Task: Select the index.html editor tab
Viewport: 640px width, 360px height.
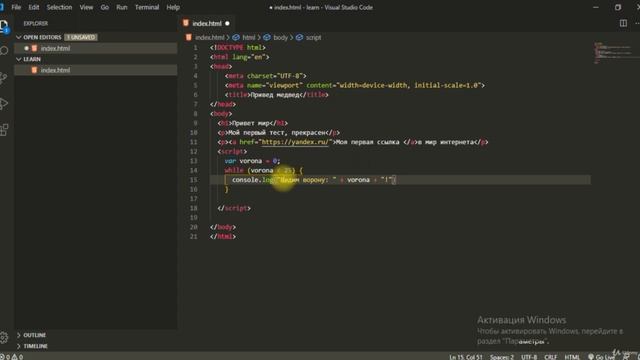Action: click(207, 24)
